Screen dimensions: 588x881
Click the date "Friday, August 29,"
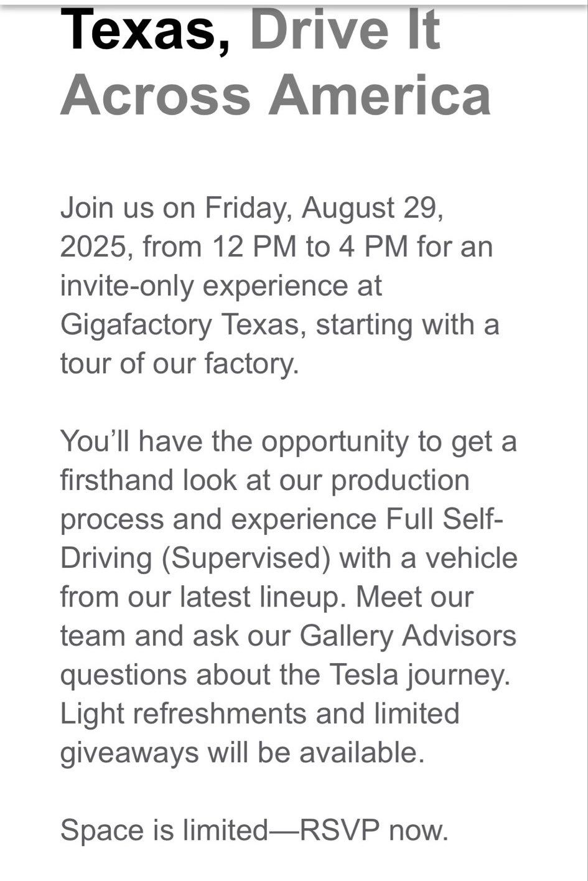[325, 209]
